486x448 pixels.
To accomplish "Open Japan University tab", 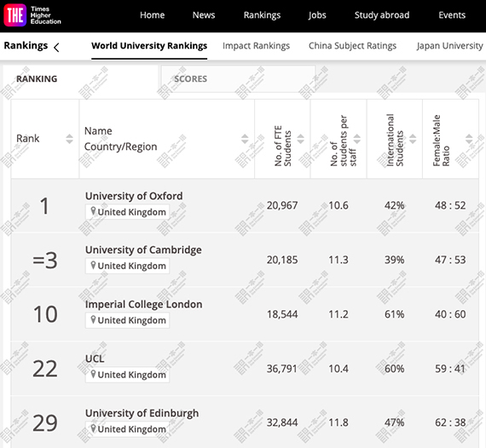I will (449, 46).
